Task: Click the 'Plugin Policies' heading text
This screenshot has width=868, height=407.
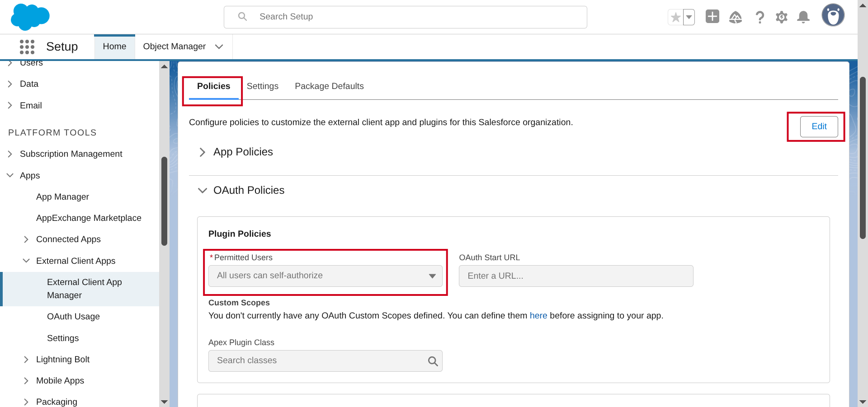Action: click(x=240, y=234)
